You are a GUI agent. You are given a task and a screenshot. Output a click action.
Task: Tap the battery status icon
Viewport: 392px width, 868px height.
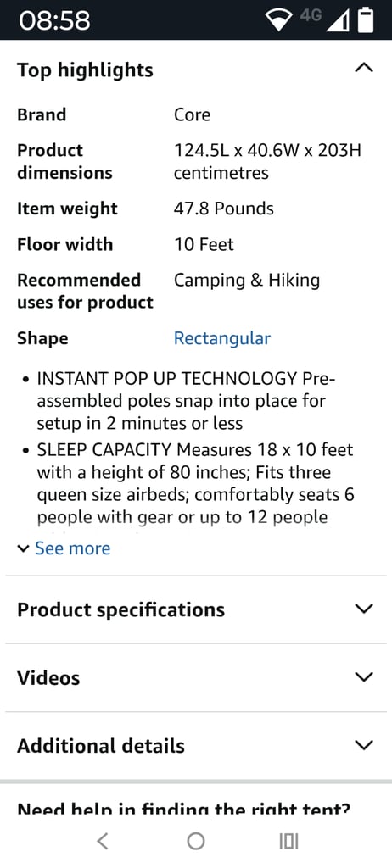(366, 20)
